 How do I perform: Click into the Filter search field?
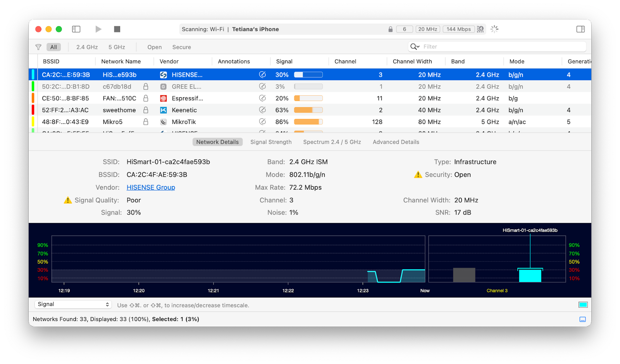497,47
